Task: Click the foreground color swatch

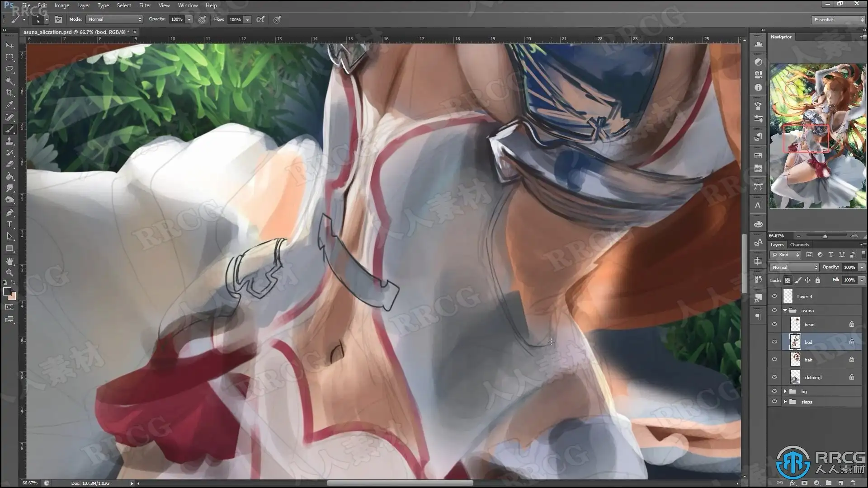Action: coord(7,292)
